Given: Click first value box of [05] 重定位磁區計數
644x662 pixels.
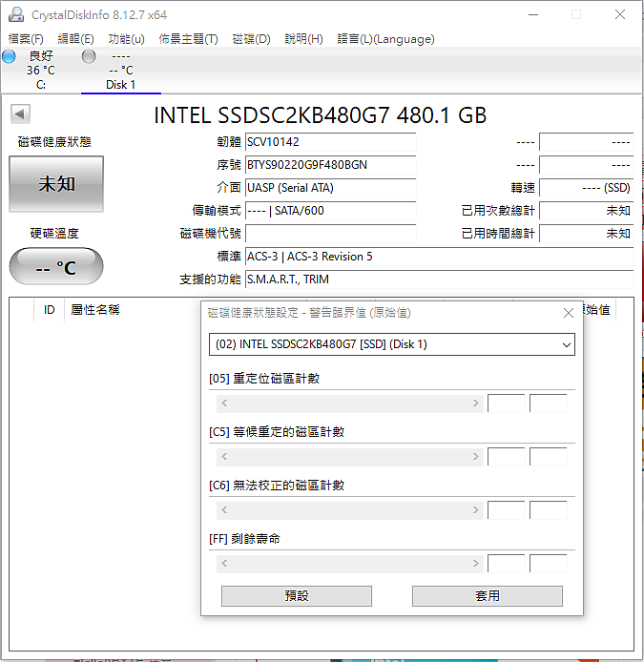Looking at the screenshot, I should 507,403.
